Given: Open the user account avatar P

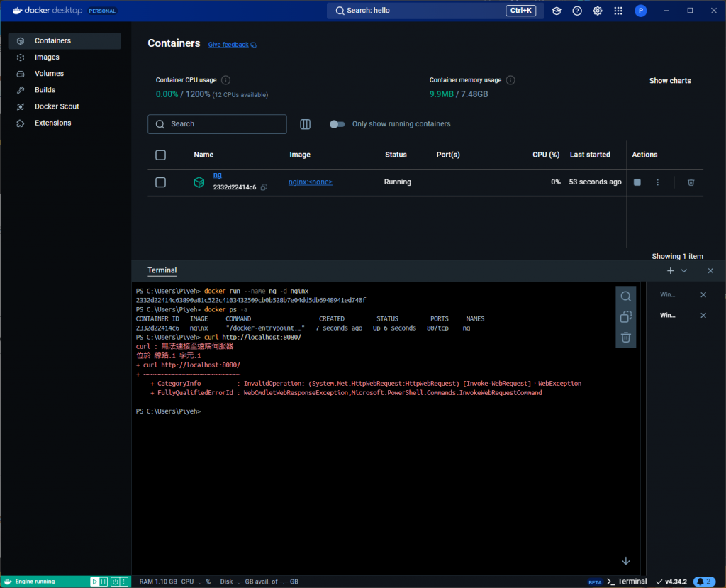Looking at the screenshot, I should click(x=641, y=11).
